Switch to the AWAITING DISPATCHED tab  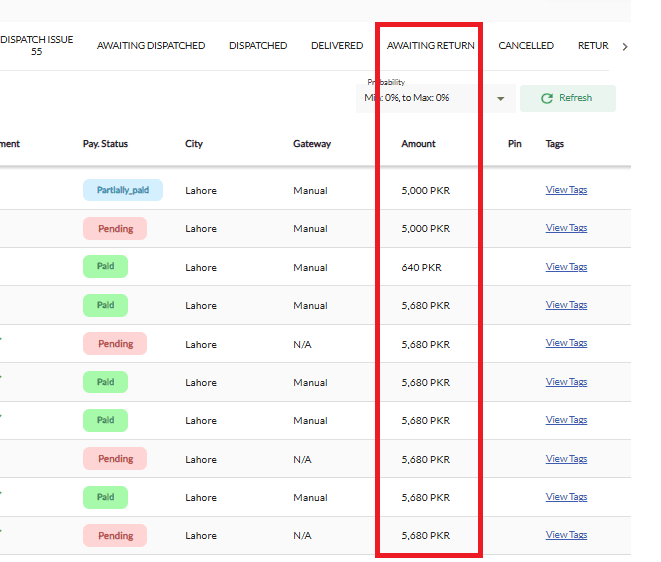click(x=151, y=46)
